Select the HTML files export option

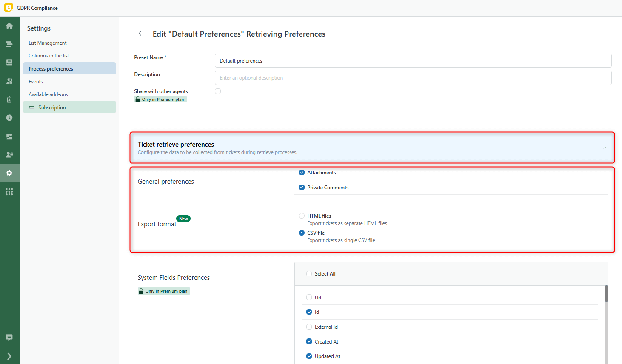click(302, 216)
